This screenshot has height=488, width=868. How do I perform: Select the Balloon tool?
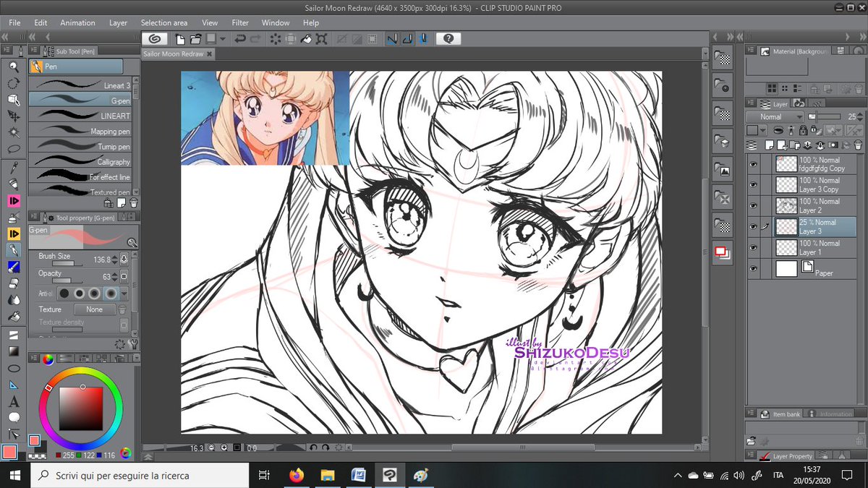[x=13, y=418]
